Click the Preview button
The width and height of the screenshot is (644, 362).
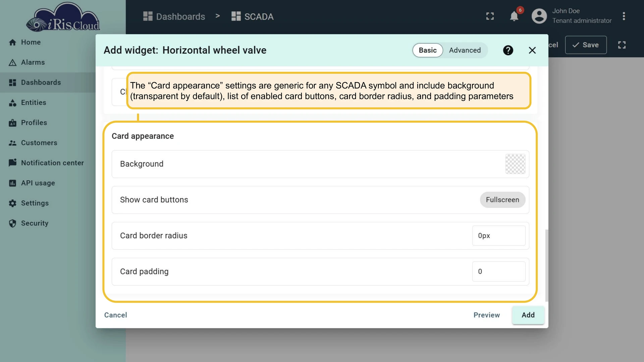[x=487, y=315]
